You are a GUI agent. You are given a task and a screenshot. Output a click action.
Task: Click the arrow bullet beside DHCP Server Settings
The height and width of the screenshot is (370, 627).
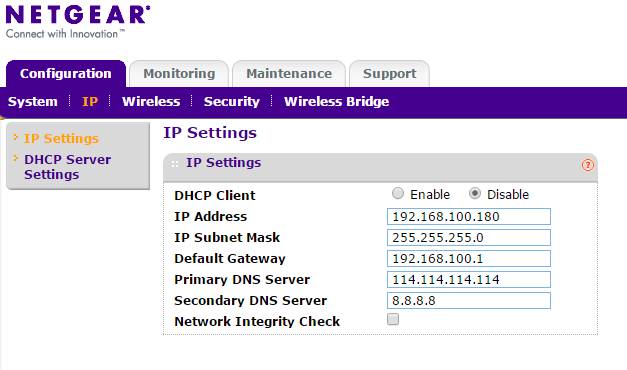(x=16, y=158)
